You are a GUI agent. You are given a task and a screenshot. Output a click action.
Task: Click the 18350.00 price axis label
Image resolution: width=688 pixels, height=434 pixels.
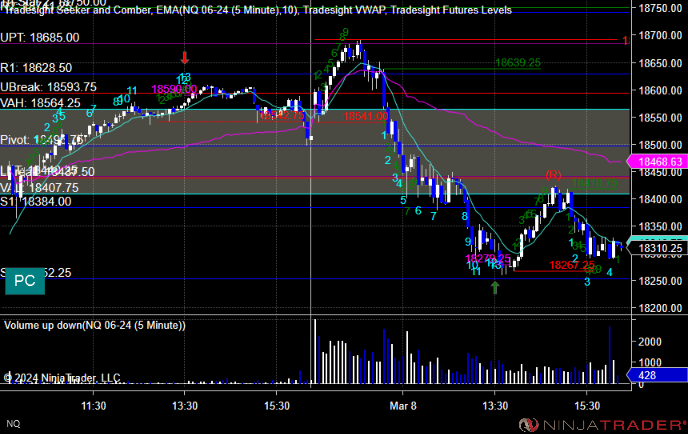(660, 226)
